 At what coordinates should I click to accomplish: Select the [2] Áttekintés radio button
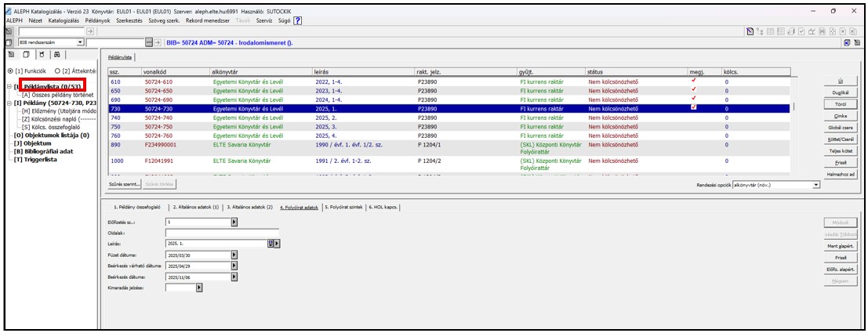pos(57,71)
